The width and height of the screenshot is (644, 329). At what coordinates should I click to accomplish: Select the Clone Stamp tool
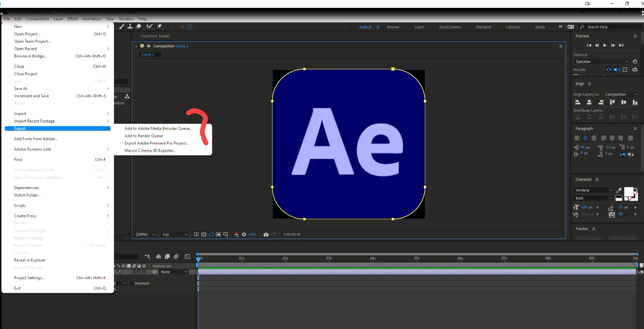click(130, 26)
